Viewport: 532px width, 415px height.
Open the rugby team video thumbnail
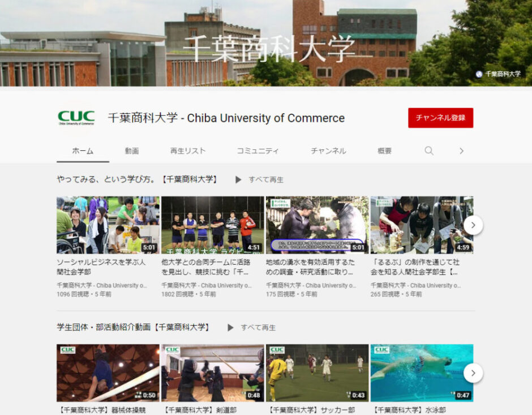212,225
